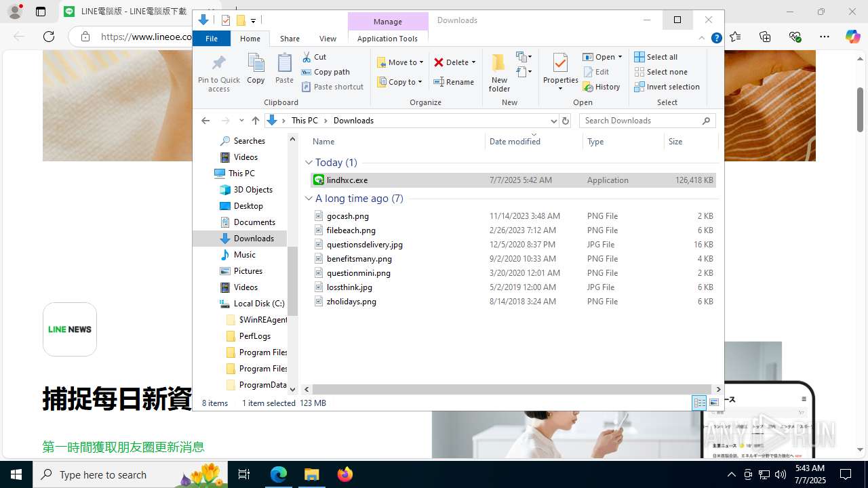Click the Edit command in Open group
The height and width of the screenshot is (488, 868).
(x=596, y=72)
